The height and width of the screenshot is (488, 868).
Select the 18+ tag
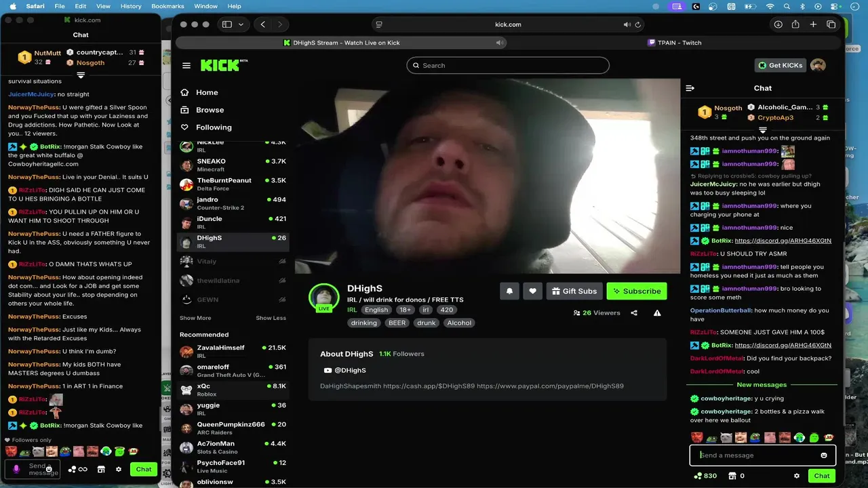[406, 310]
